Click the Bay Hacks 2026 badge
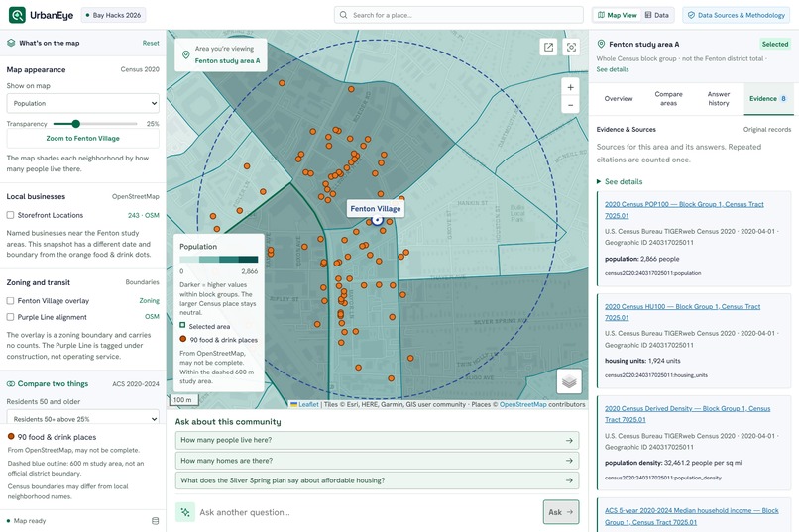This screenshot has height=532, width=799. point(114,15)
